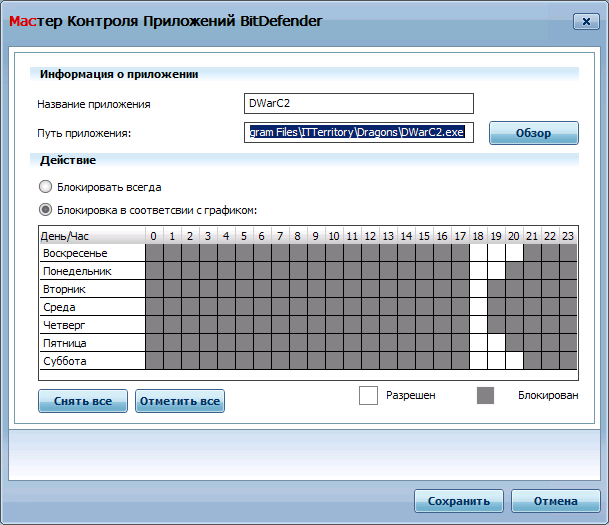
Task: Click the 'Блокирован' legend text
Action: [x=548, y=395]
